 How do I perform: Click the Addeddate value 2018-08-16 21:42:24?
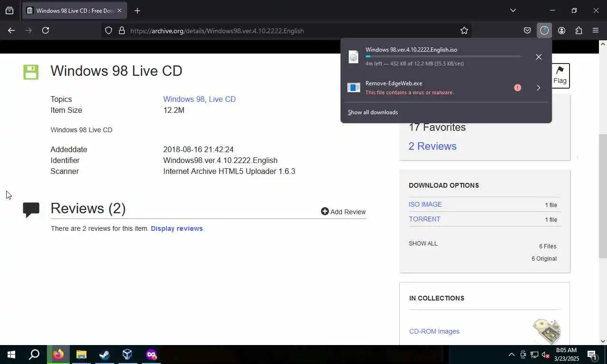tap(198, 149)
